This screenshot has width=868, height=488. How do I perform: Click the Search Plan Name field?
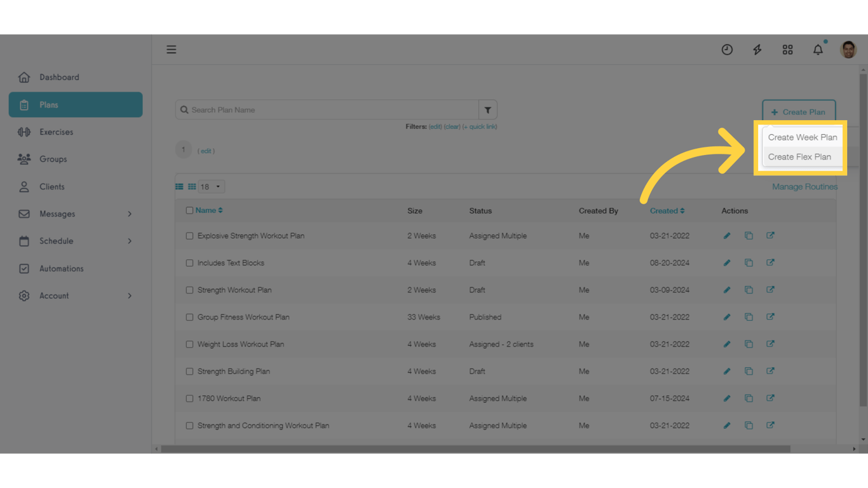[x=330, y=110]
